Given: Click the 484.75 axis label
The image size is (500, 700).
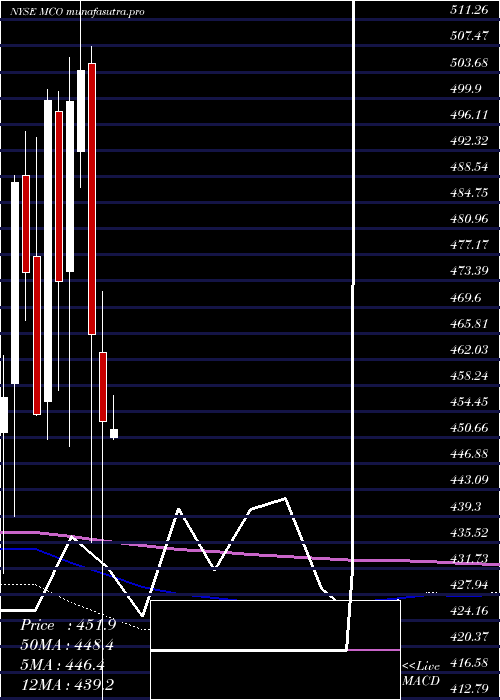Looking at the screenshot, I should point(469,193).
